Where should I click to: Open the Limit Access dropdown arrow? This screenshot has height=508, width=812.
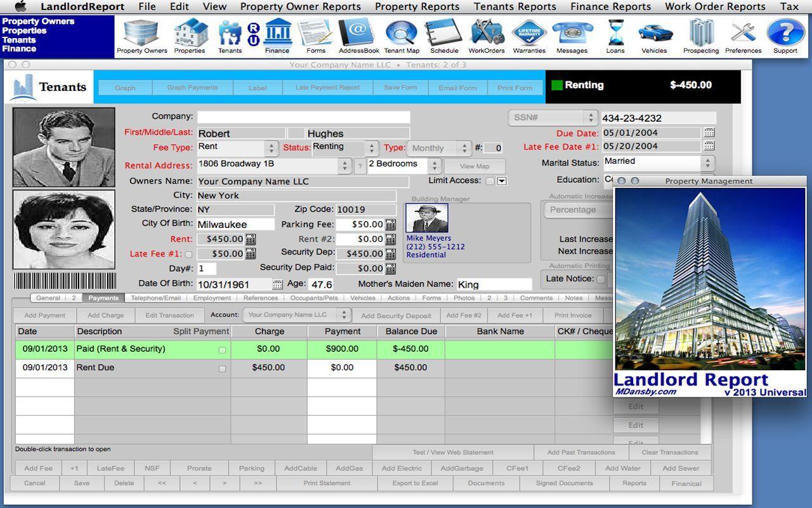(502, 181)
